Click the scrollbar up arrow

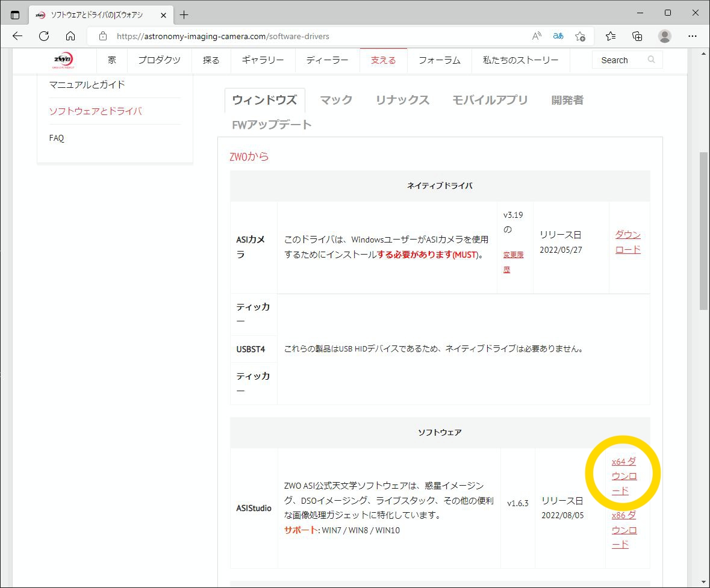[703, 54]
